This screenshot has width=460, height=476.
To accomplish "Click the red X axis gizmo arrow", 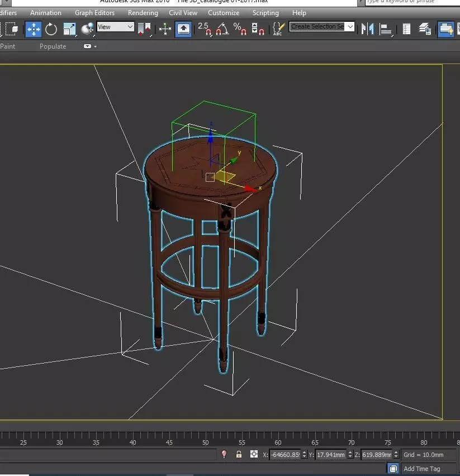I will pyautogui.click(x=252, y=188).
